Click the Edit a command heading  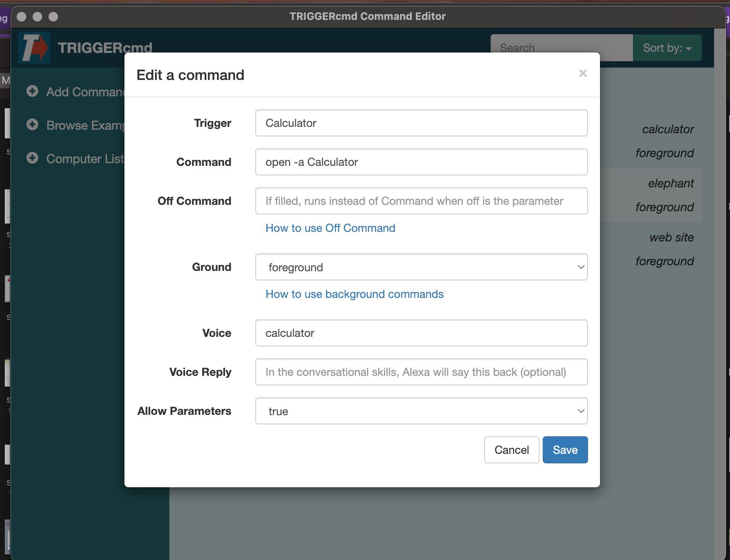190,75
